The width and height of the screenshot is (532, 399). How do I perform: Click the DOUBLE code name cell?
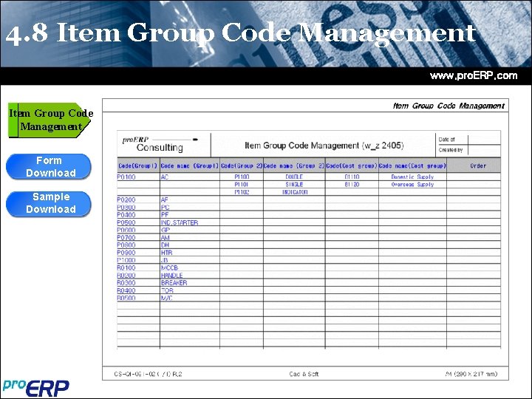coord(294,177)
